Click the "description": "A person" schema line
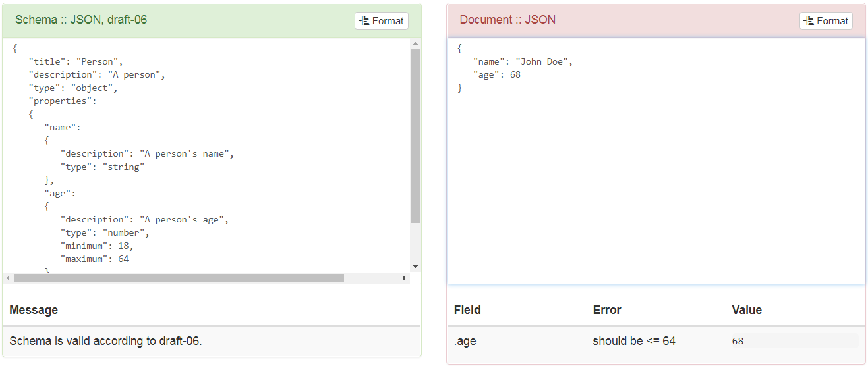 pyautogui.click(x=97, y=74)
